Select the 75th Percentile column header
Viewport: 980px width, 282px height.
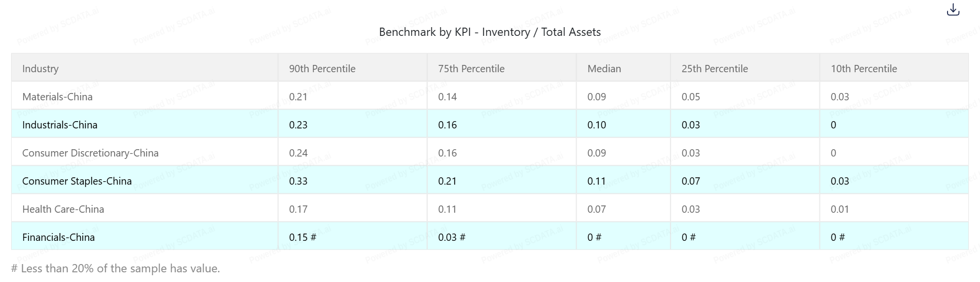pyautogui.click(x=471, y=69)
